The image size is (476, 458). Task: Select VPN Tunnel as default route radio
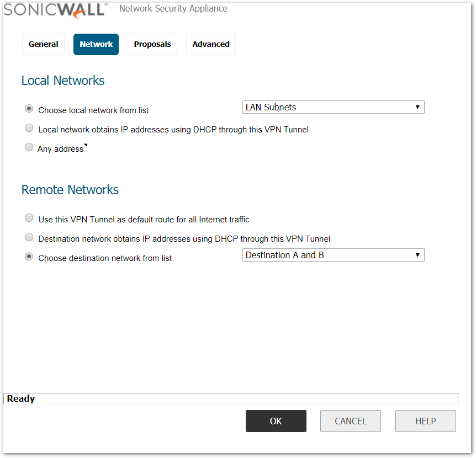click(x=29, y=218)
